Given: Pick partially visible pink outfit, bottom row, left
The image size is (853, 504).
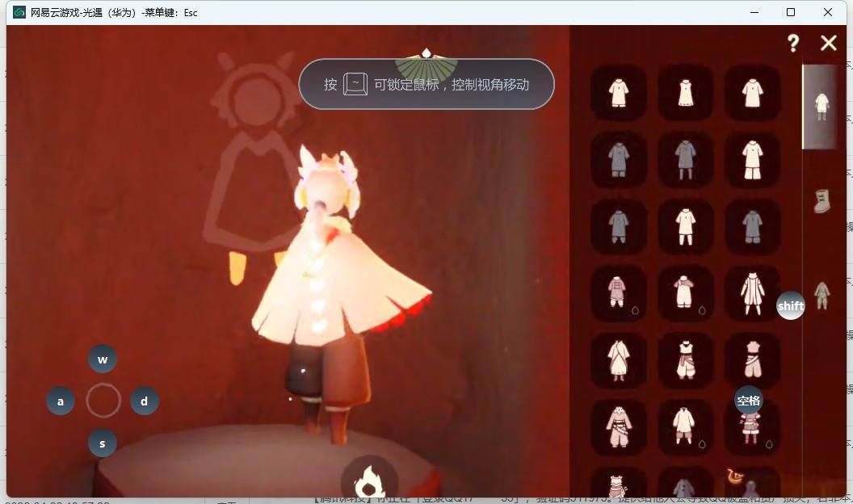Looking at the screenshot, I should coord(619,484).
